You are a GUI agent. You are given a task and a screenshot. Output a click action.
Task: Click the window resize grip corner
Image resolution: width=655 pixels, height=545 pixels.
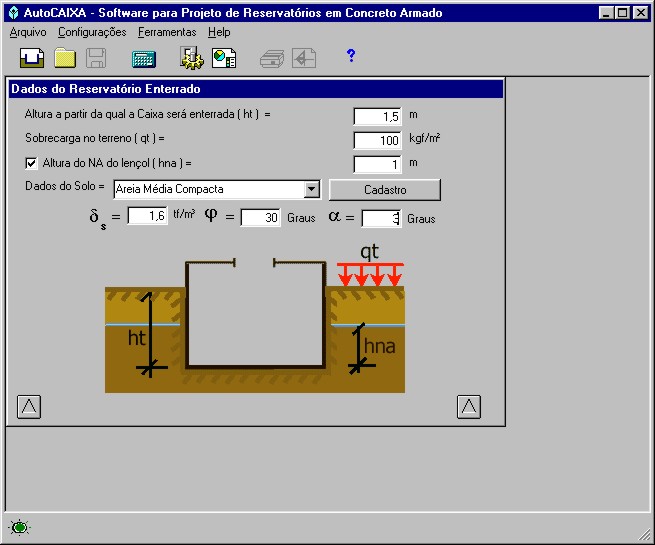(x=645, y=535)
